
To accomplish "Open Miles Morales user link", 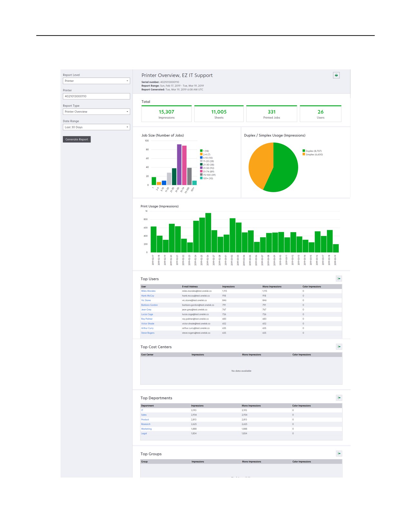I will (x=148, y=291).
